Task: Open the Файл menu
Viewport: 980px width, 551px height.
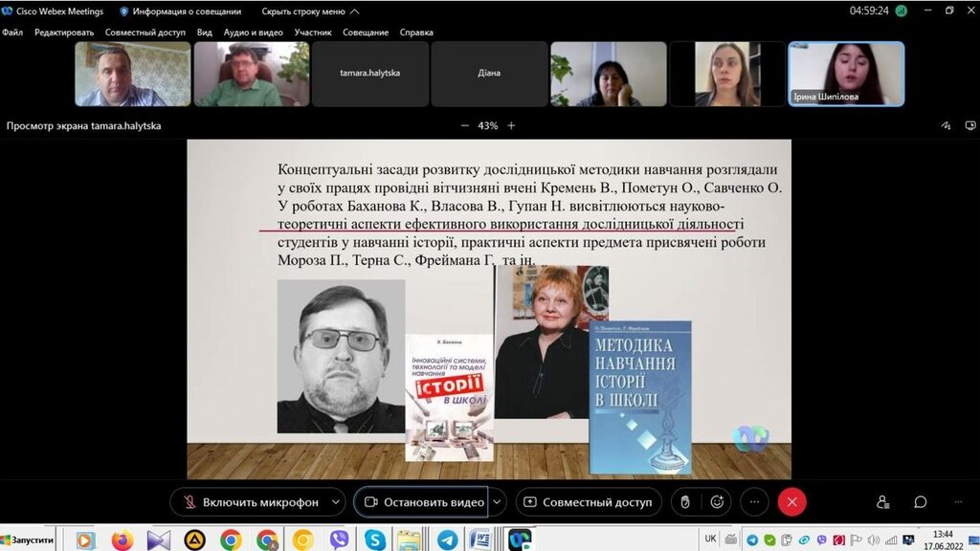Action: coord(12,33)
